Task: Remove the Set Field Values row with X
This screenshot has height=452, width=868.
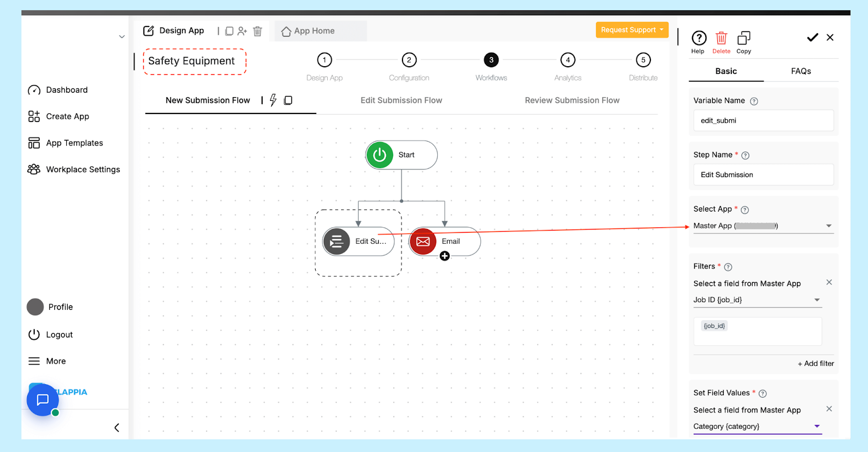Action: (x=829, y=409)
